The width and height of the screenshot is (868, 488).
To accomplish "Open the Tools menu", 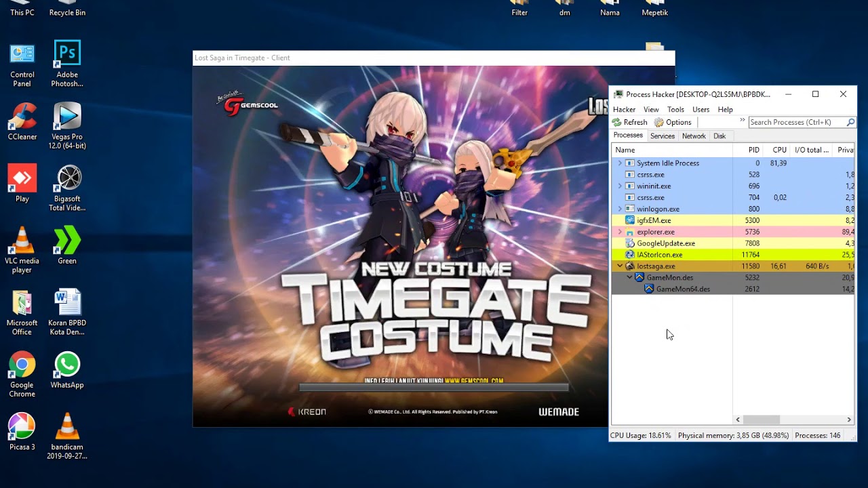I will (x=675, y=109).
